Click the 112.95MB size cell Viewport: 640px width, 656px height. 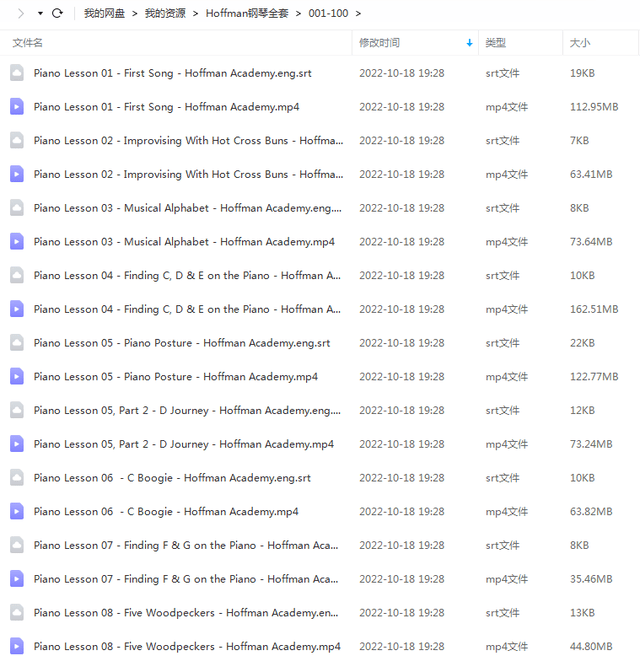[594, 107]
